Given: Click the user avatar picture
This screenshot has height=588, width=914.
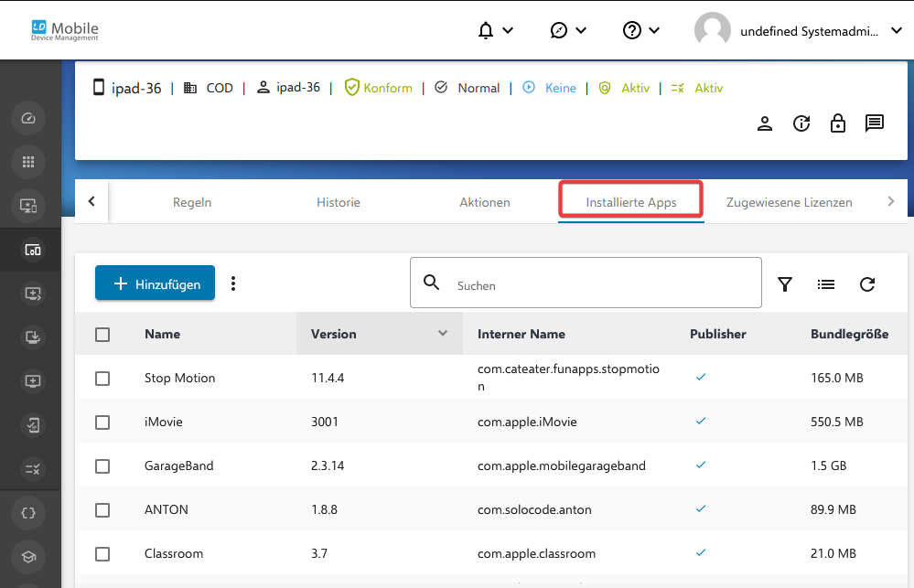Looking at the screenshot, I should tap(713, 30).
